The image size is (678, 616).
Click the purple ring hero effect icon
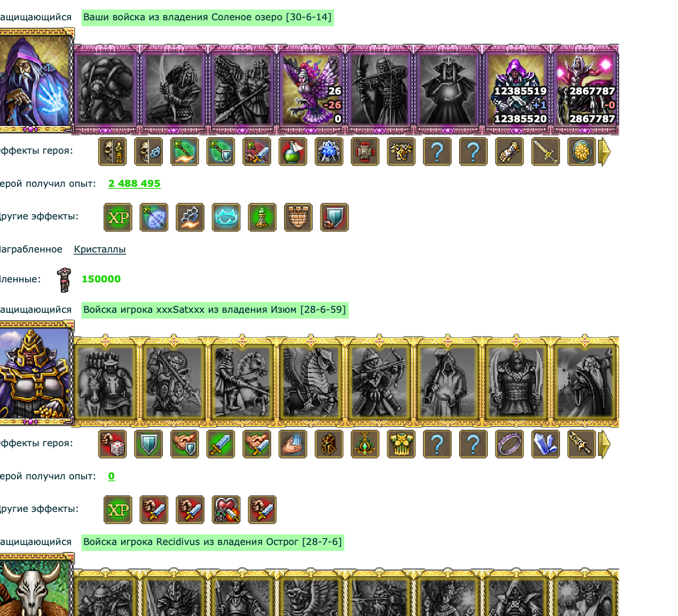click(x=509, y=444)
